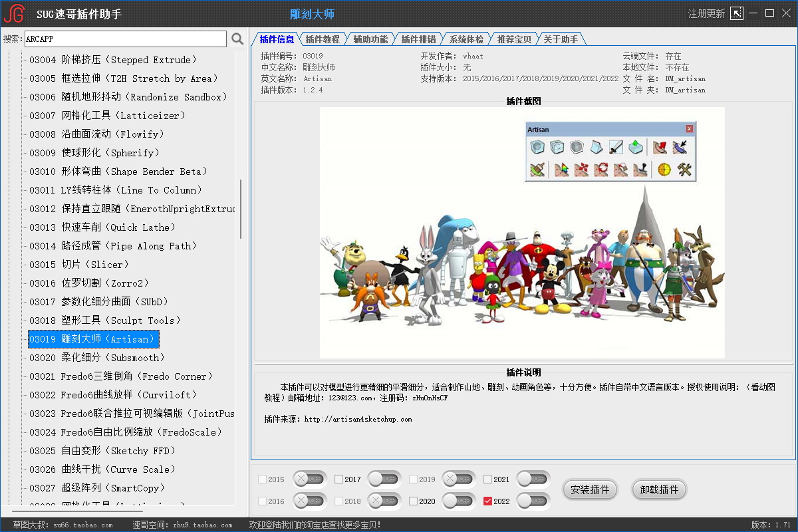Toggle the switch next to 2022
The width and height of the screenshot is (798, 532).
pos(534,501)
